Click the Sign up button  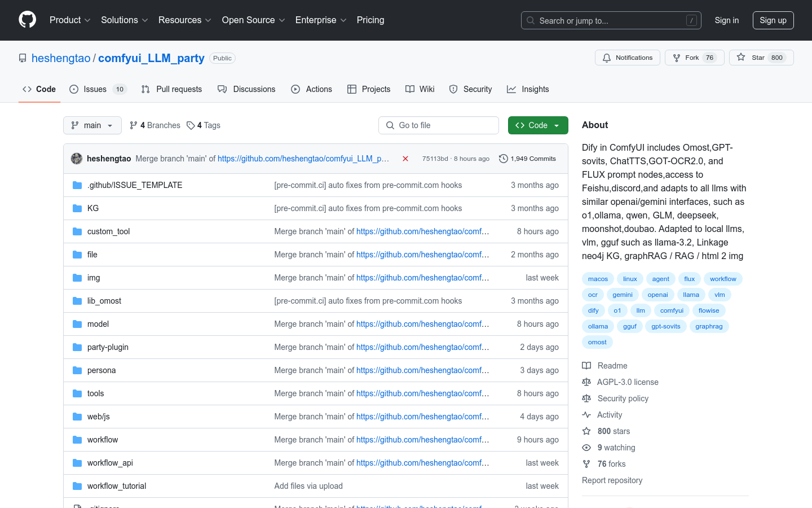[x=773, y=20]
